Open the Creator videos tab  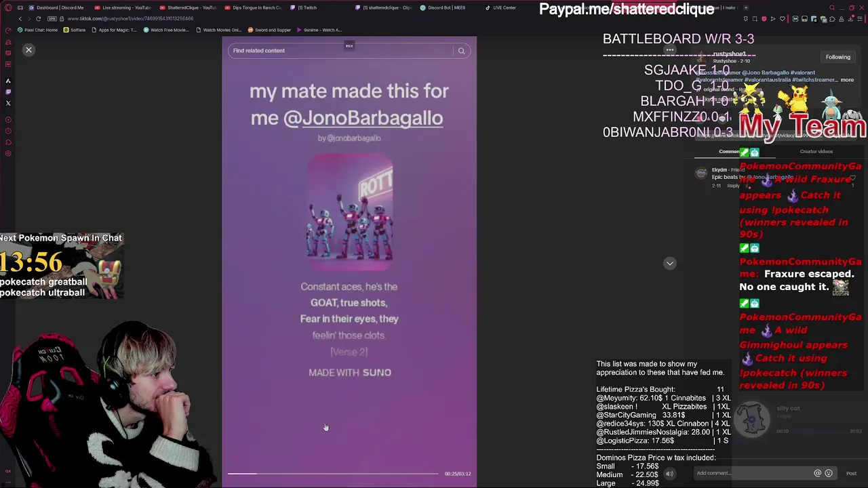pos(816,152)
